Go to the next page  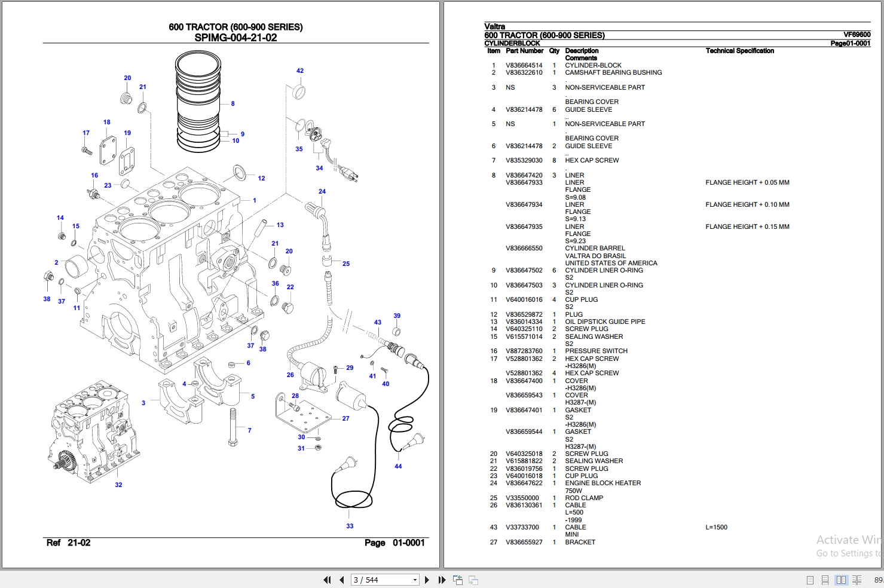pyautogui.click(x=427, y=580)
